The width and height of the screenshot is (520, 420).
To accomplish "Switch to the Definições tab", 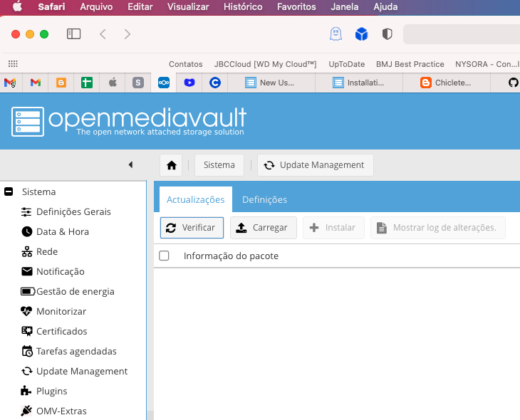I will 264,200.
